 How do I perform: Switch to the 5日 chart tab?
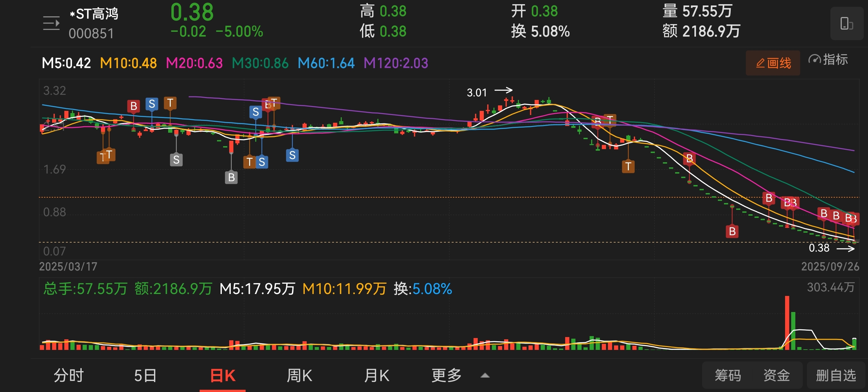[145, 376]
